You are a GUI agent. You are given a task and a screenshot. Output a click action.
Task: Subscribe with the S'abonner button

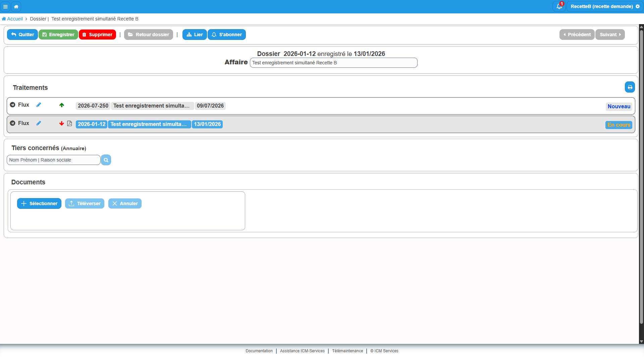[227, 35]
